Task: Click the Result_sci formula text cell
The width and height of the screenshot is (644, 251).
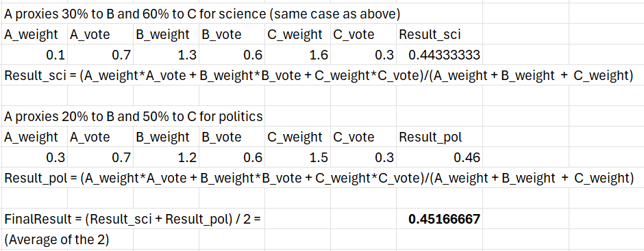Action: pyautogui.click(x=319, y=75)
